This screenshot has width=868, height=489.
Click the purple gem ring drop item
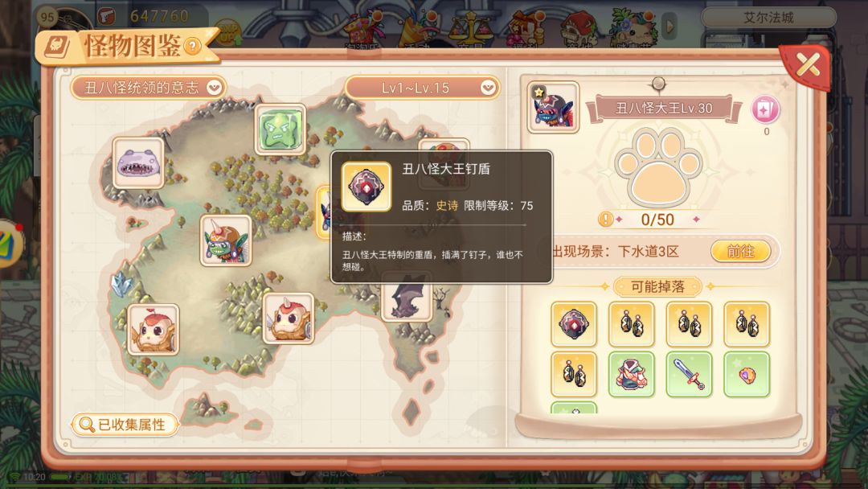point(746,374)
